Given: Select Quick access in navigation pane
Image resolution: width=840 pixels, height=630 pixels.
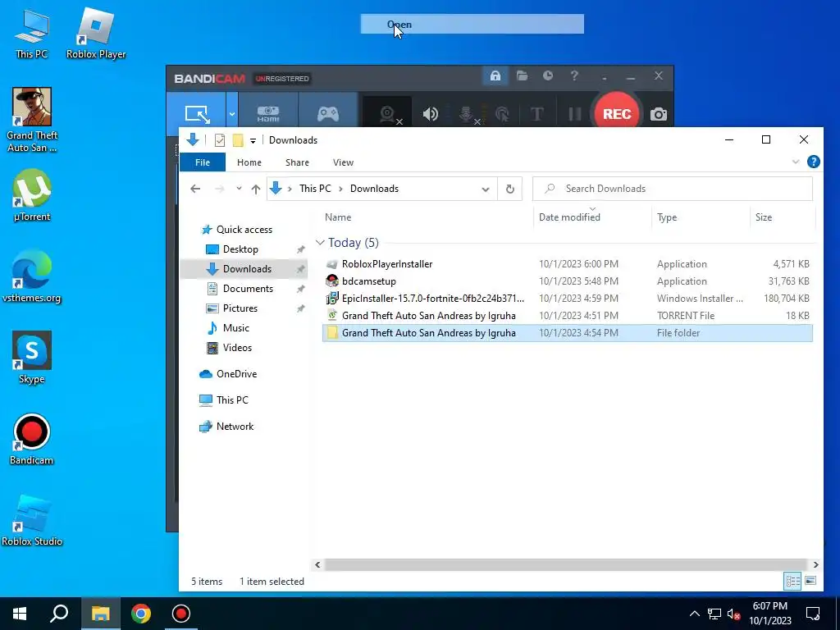Looking at the screenshot, I should (x=244, y=230).
